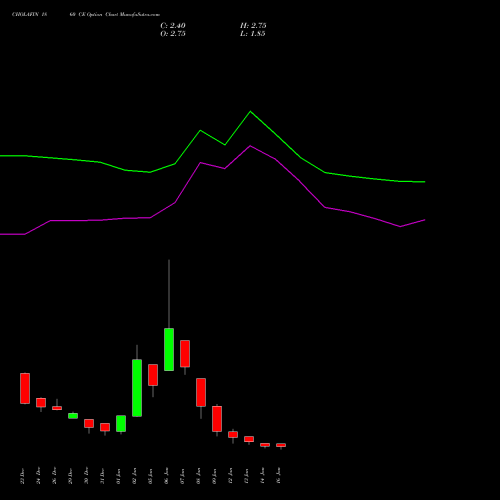500x500 pixels.
Task: Select the red 31 Dec candlestick body
Action: [105, 427]
